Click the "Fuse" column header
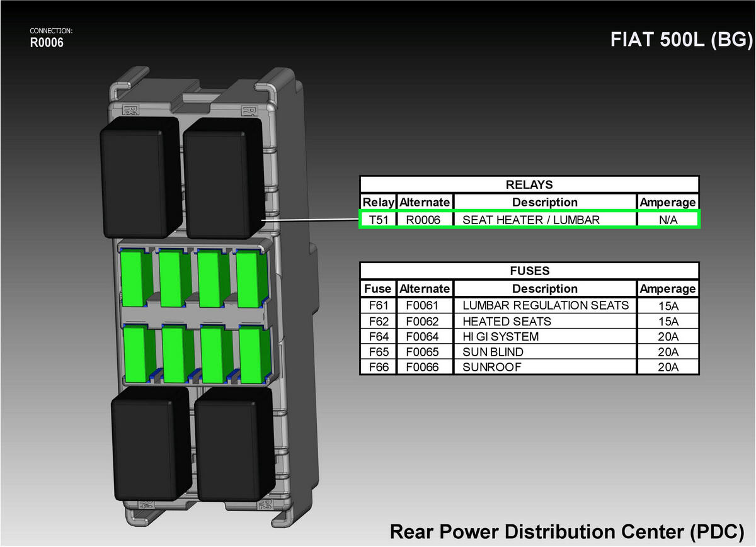 [378, 288]
